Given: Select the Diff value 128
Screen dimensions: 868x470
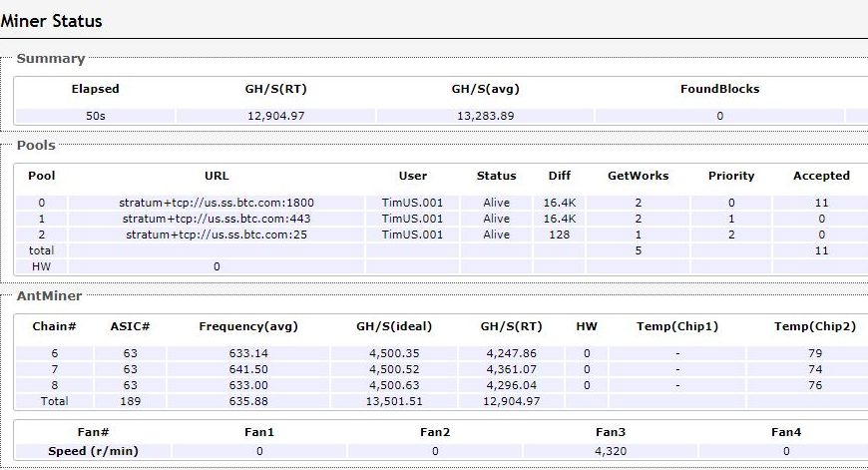Looking at the screenshot, I should 560,235.
